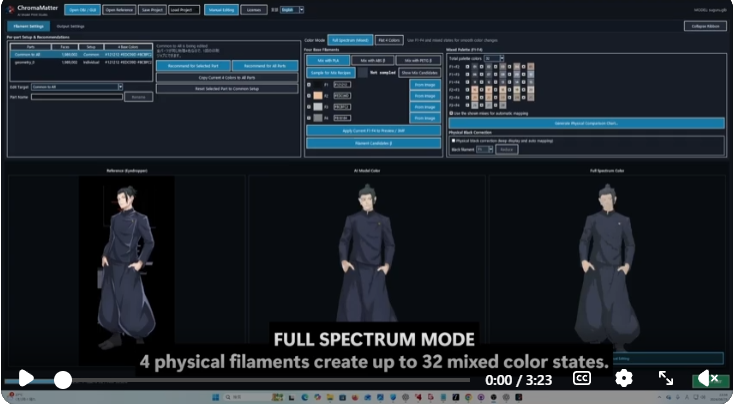Open video player settings gear
Image resolution: width=736 pixels, height=404 pixels.
click(x=624, y=378)
